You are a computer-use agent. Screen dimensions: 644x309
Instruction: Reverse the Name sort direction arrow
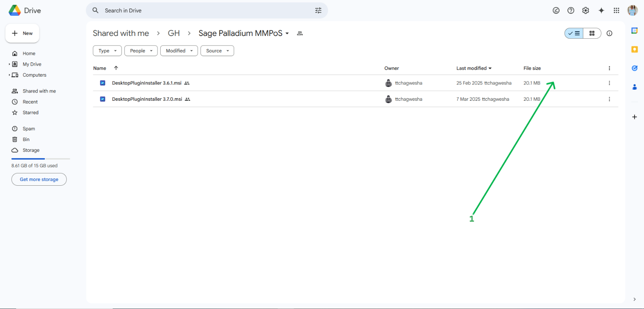pyautogui.click(x=116, y=68)
